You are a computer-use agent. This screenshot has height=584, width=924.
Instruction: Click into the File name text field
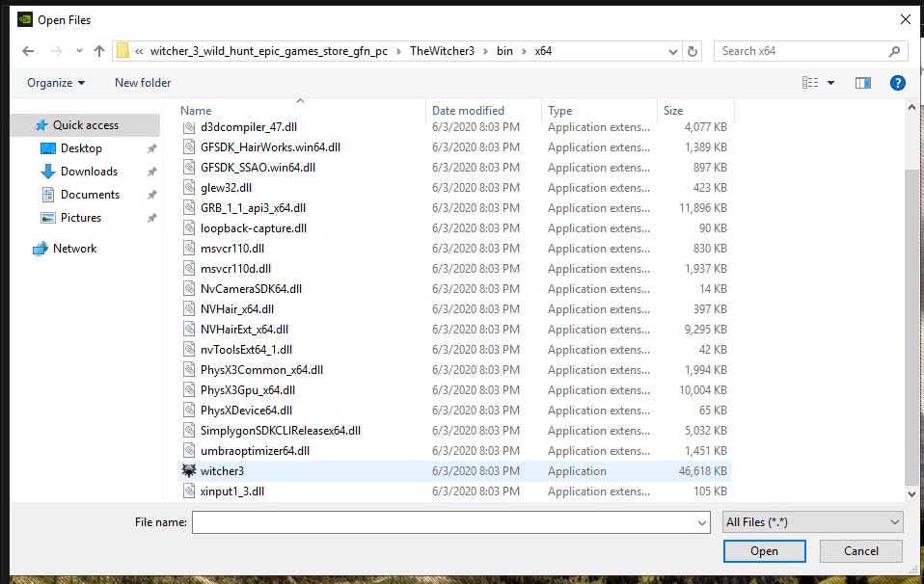[444, 521]
